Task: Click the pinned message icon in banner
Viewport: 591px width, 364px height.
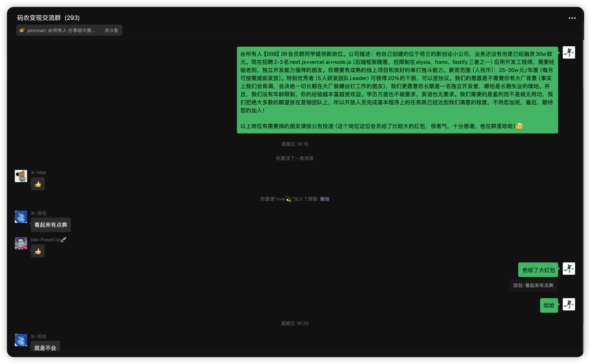Action: coord(22,30)
